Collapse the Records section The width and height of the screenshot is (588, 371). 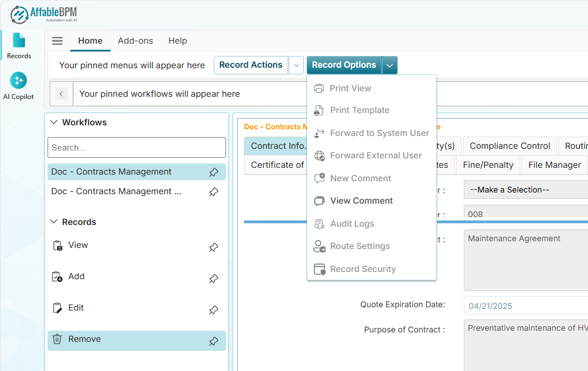tap(54, 222)
